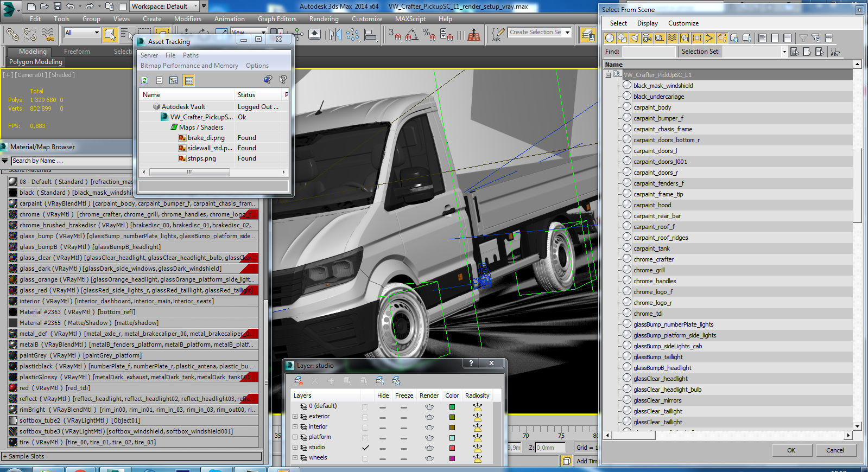Collapse VW_Crafter_PickUpSC_L1 tree root

point(609,75)
